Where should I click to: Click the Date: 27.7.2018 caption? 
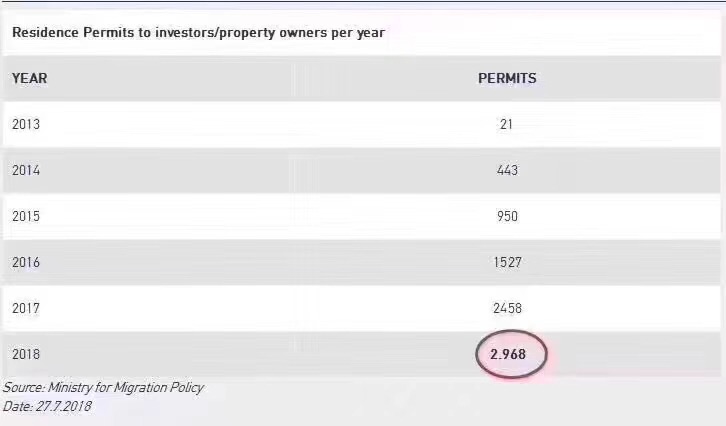47,407
